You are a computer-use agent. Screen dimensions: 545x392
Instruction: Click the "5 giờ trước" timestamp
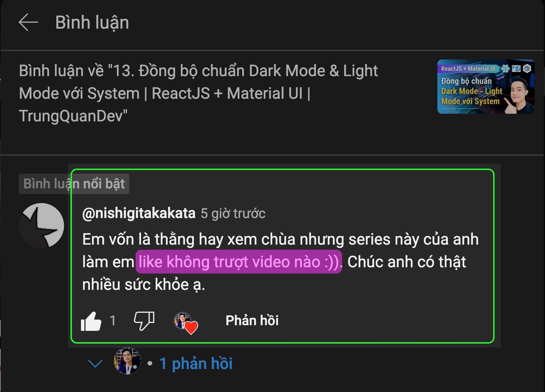click(233, 213)
